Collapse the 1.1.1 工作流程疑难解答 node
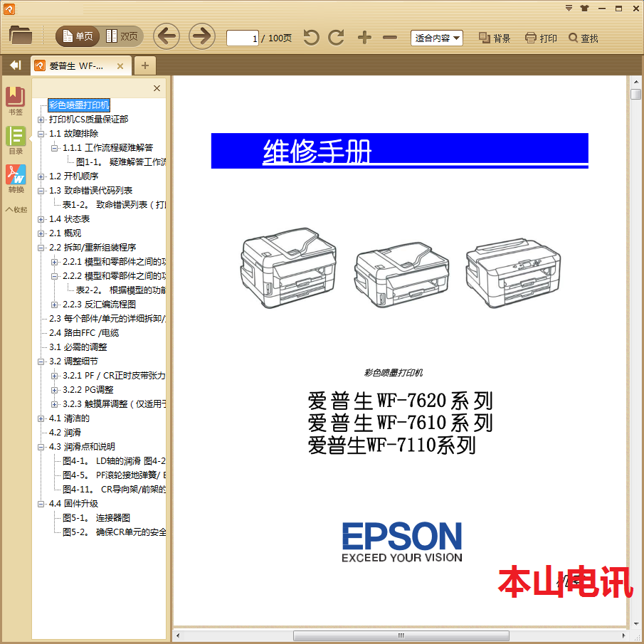 pyautogui.click(x=54, y=148)
